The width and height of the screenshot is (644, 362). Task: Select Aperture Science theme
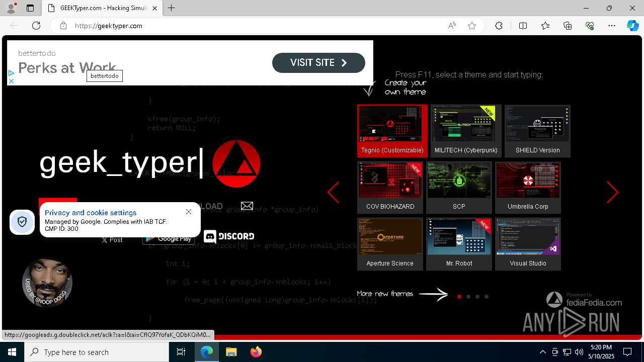(x=390, y=244)
